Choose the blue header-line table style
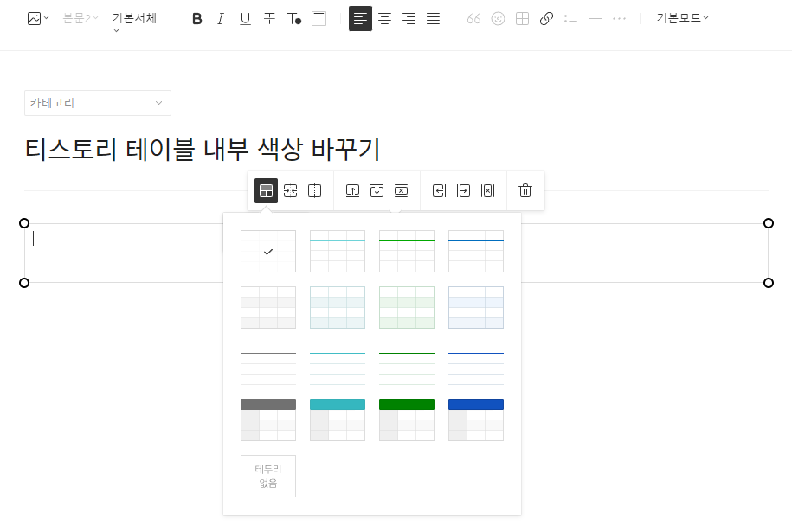Screen dimensions: 792x532 [x=476, y=252]
